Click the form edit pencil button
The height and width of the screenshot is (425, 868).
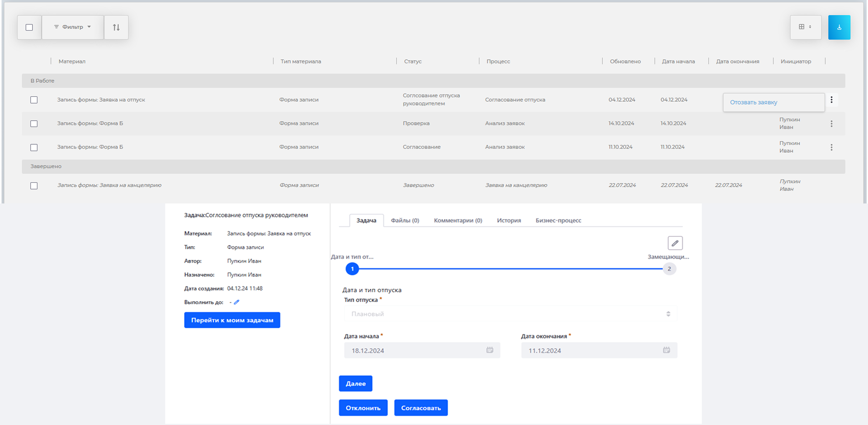pos(675,243)
